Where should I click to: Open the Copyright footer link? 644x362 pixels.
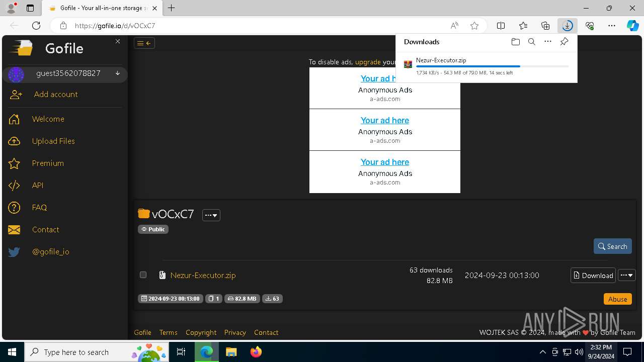[201, 332]
